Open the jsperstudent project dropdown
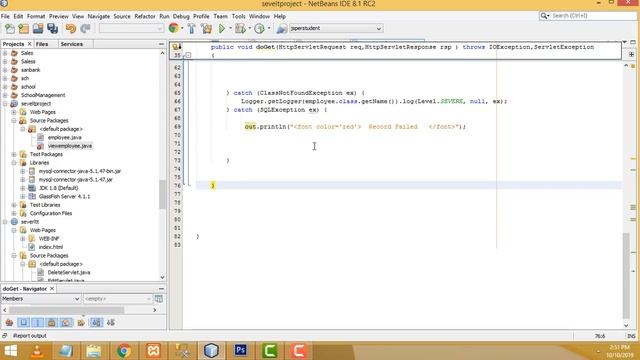Image resolution: width=640 pixels, height=360 pixels. point(336,28)
